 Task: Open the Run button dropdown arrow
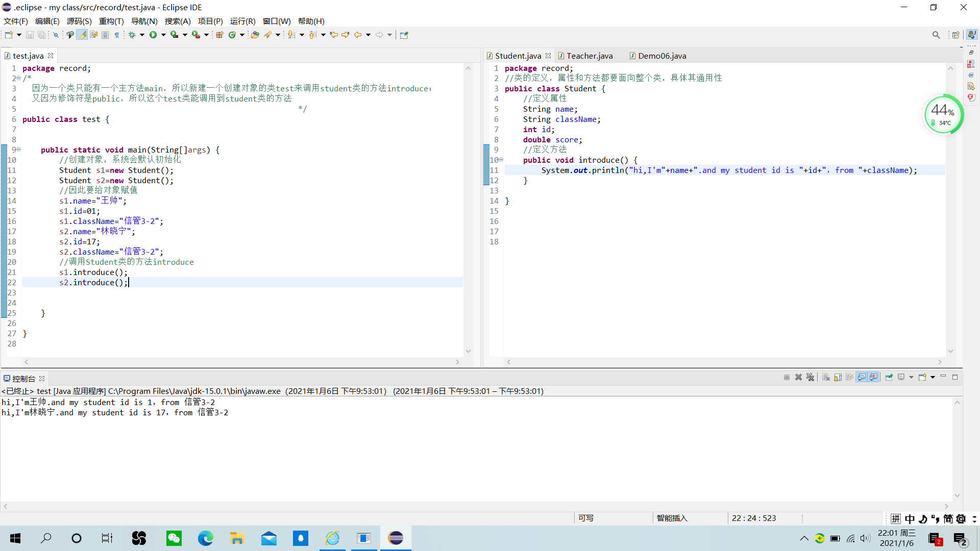point(163,35)
